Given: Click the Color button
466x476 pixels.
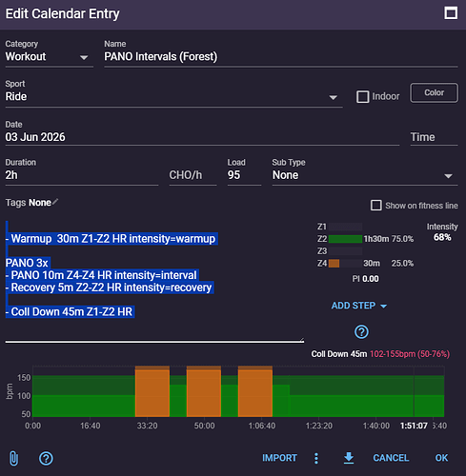Looking at the screenshot, I should point(434,92).
